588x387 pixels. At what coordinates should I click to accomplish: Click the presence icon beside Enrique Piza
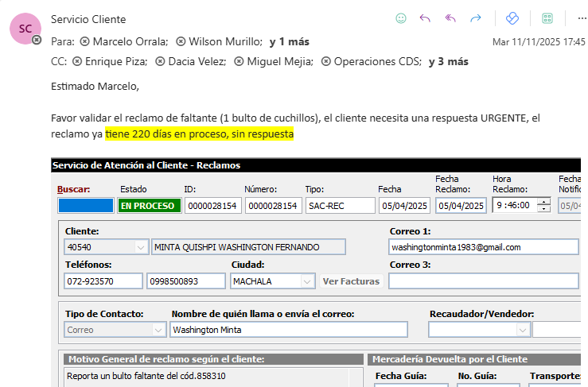tap(77, 61)
